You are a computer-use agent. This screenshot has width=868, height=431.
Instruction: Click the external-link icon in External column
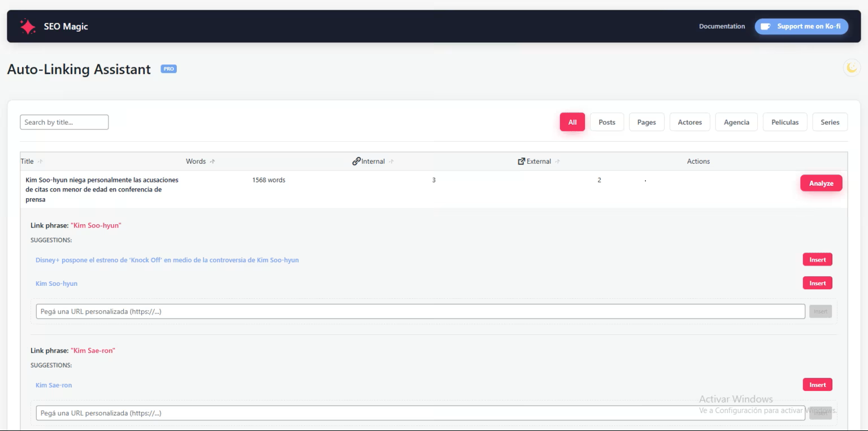coord(521,161)
